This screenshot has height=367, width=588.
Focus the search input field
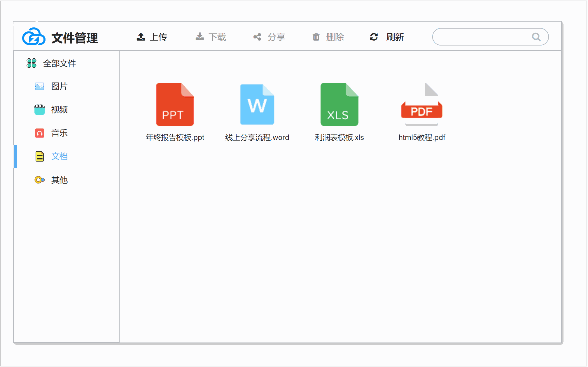click(x=481, y=37)
